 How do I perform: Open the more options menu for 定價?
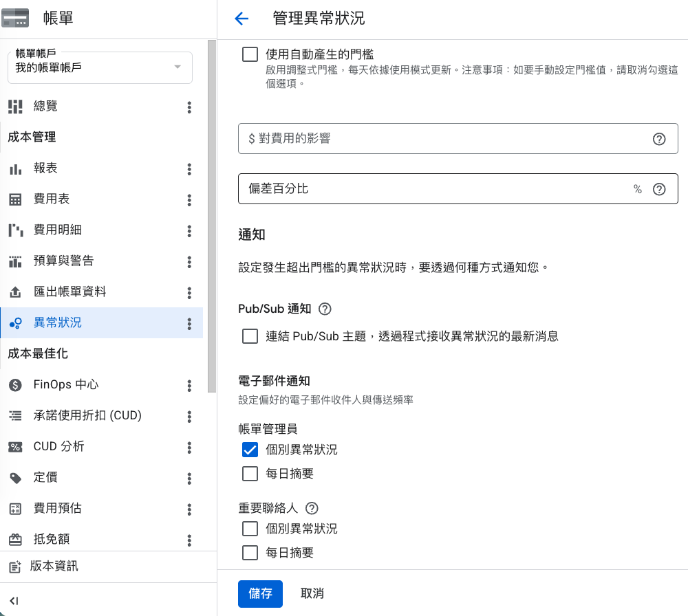tap(190, 478)
